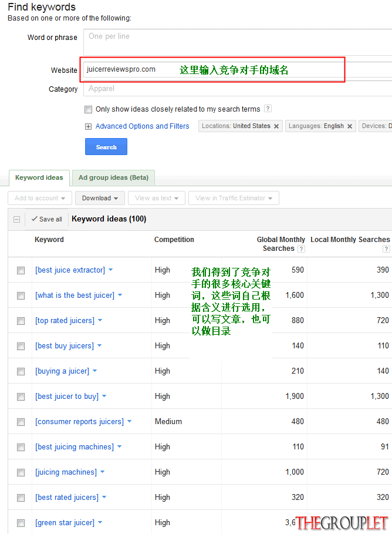Image resolution: width=392 pixels, height=534 pixels.
Task: Open dropdown arrow beside top rated juicers
Action: pos(100,320)
